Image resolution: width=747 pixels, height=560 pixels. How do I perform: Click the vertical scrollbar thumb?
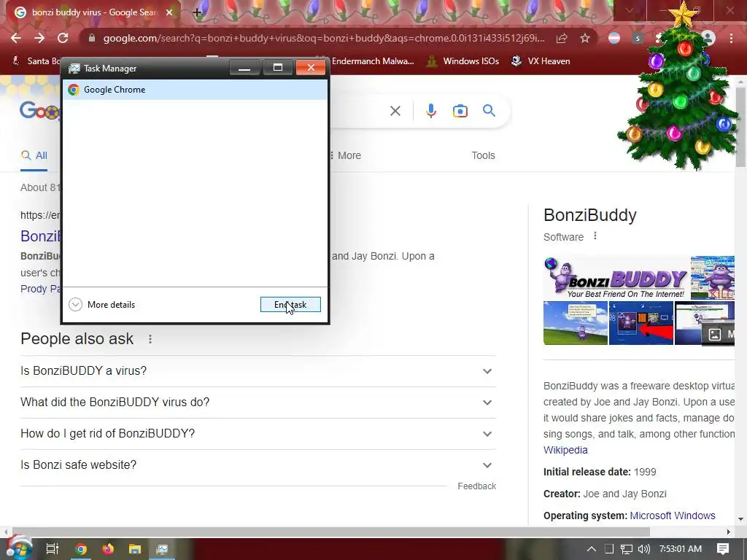[741, 126]
